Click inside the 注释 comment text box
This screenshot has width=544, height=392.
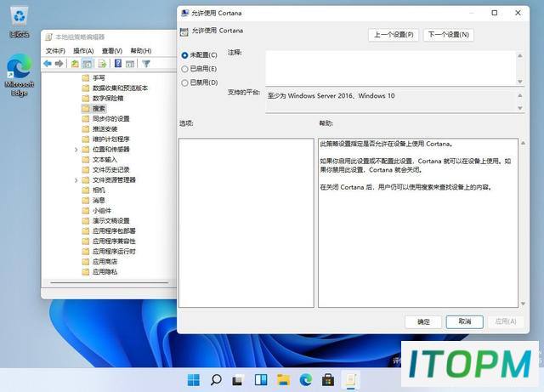[391, 68]
